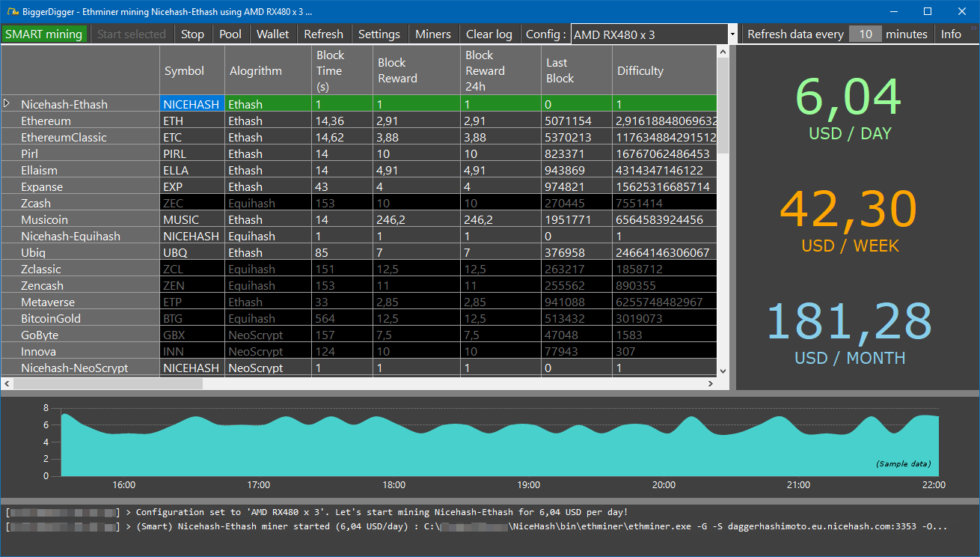980x557 pixels.
Task: Stop the current miner
Action: (192, 34)
